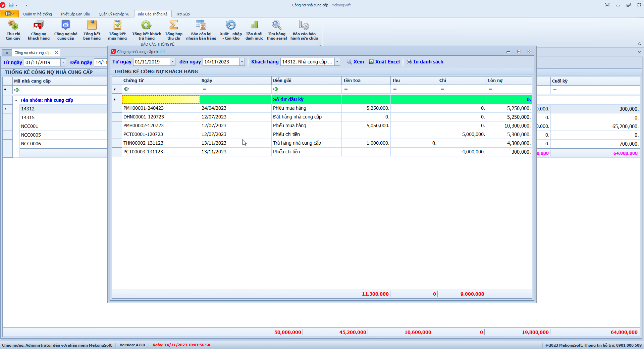This screenshot has width=644, height=349.
Task: Expand the Khách hàng dropdown
Action: (337, 62)
